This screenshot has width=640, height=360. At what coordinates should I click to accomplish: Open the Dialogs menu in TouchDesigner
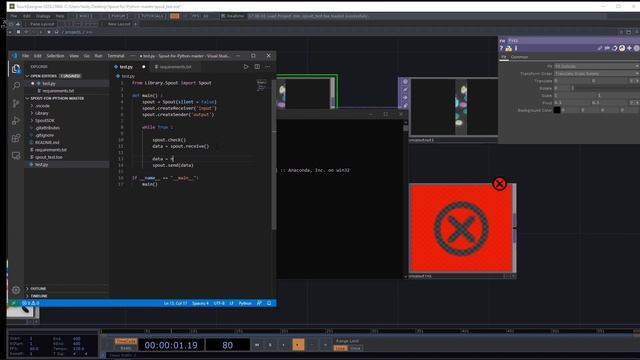point(43,16)
